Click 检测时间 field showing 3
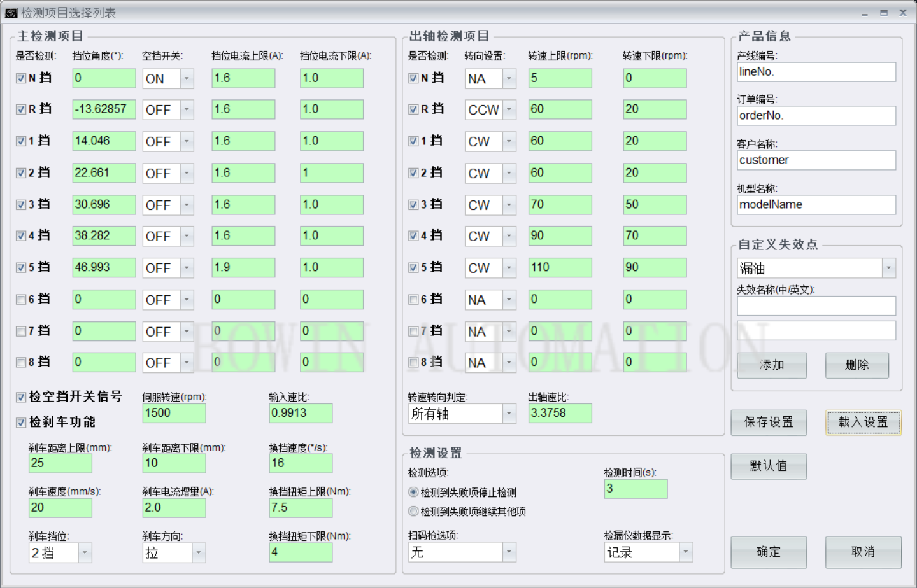This screenshot has height=588, width=917. (x=636, y=489)
